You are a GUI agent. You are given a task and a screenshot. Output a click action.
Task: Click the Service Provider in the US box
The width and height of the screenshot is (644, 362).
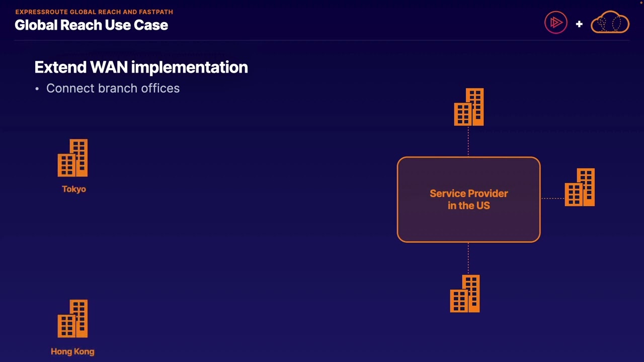[x=468, y=200]
